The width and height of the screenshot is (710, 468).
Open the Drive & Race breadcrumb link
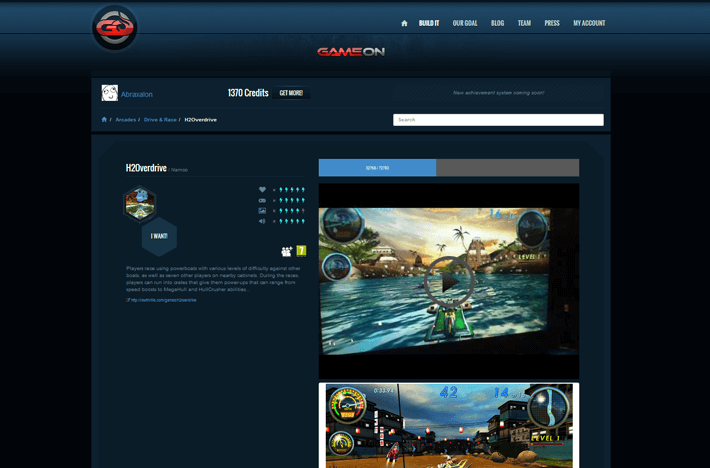click(x=160, y=120)
